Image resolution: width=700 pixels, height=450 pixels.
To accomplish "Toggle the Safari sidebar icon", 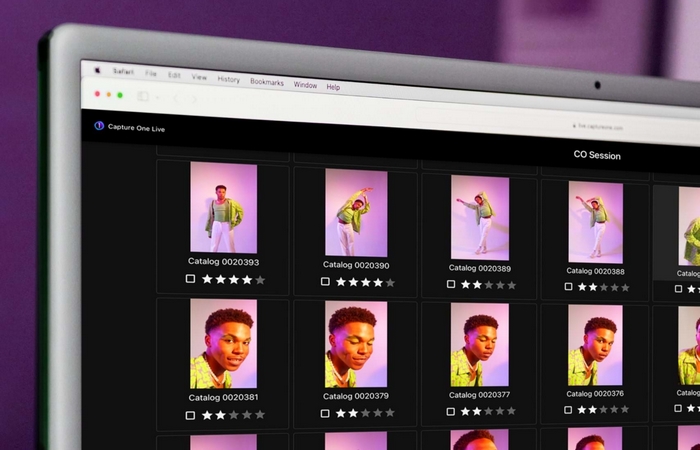I will click(x=142, y=96).
